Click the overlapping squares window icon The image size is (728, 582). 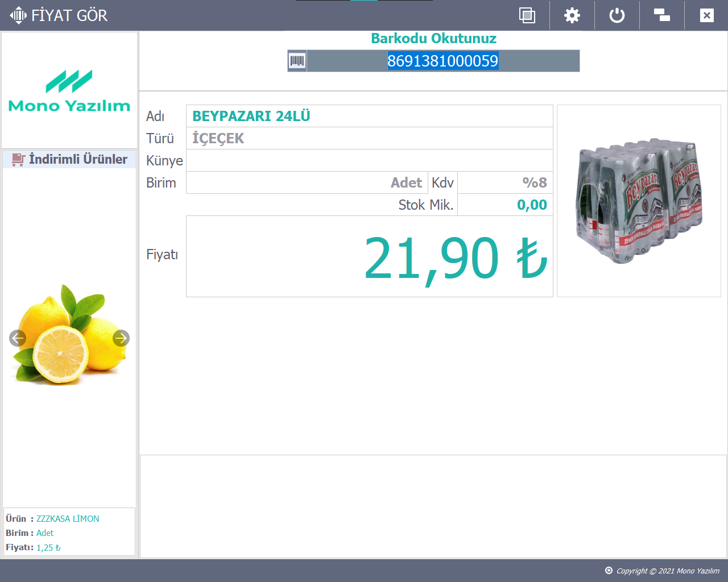(527, 15)
